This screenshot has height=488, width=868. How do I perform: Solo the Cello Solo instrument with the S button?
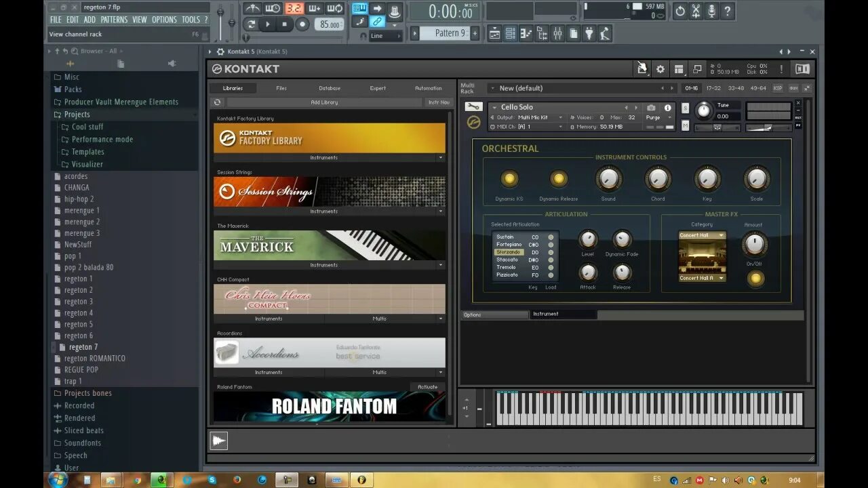(x=685, y=108)
